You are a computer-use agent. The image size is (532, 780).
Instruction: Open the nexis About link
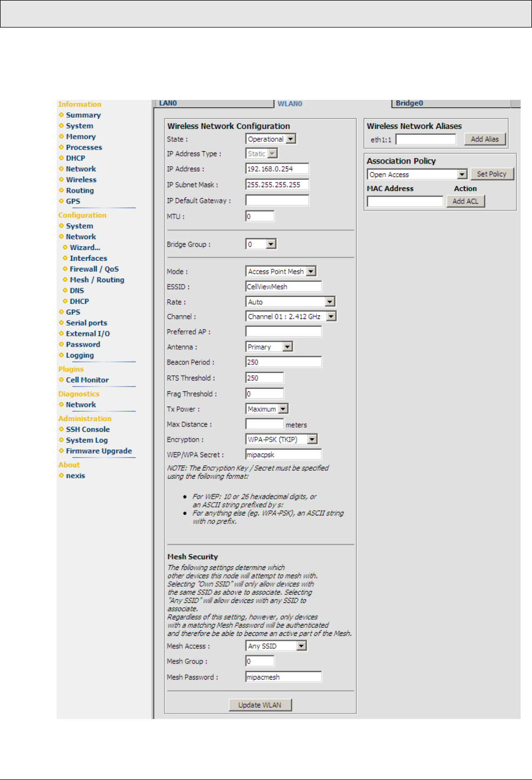coord(76,476)
